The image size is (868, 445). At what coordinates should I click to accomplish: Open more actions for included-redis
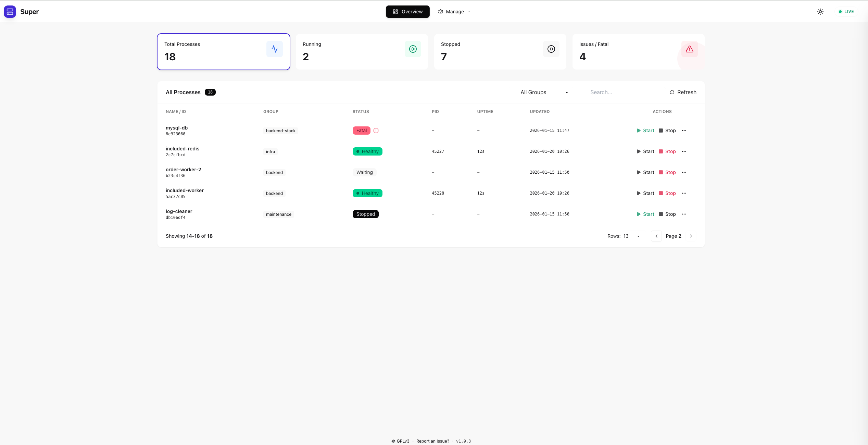coord(684,151)
